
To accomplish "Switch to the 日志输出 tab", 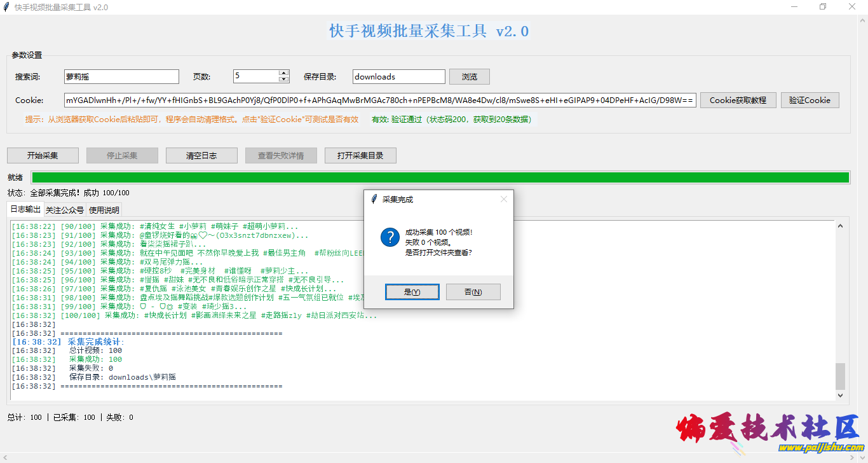I will coord(25,209).
